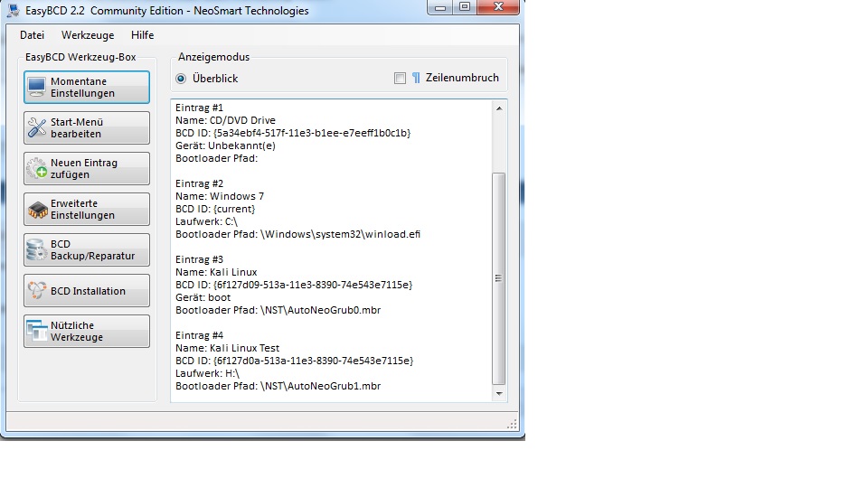This screenshot has height=488, width=868.
Task: Open Nützliche Werkzeuge
Action: pos(87,331)
